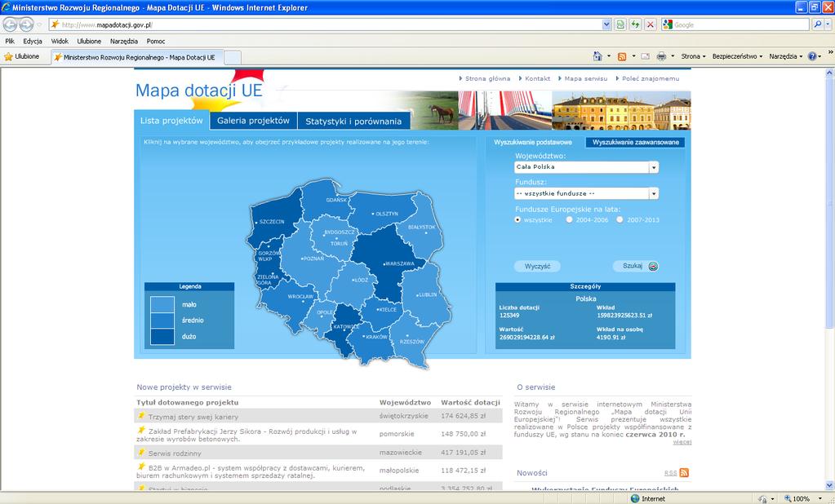Expand the Print dropdown arrow
Screen dimensions: 835x504
[x=673, y=56]
